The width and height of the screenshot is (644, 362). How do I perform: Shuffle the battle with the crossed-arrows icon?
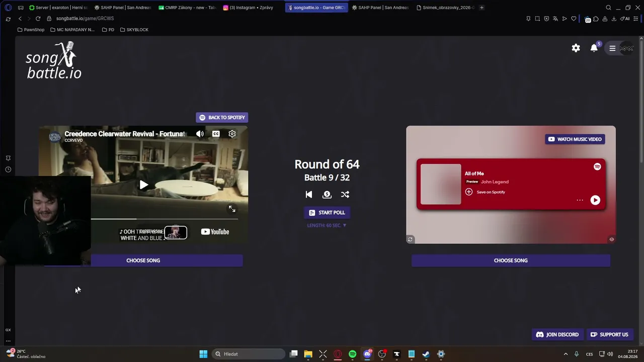pyautogui.click(x=345, y=195)
